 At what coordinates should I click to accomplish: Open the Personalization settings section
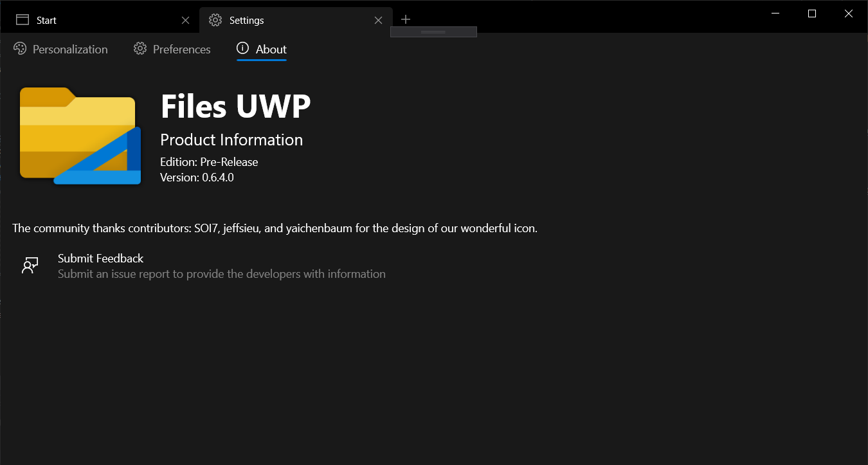[x=60, y=50]
